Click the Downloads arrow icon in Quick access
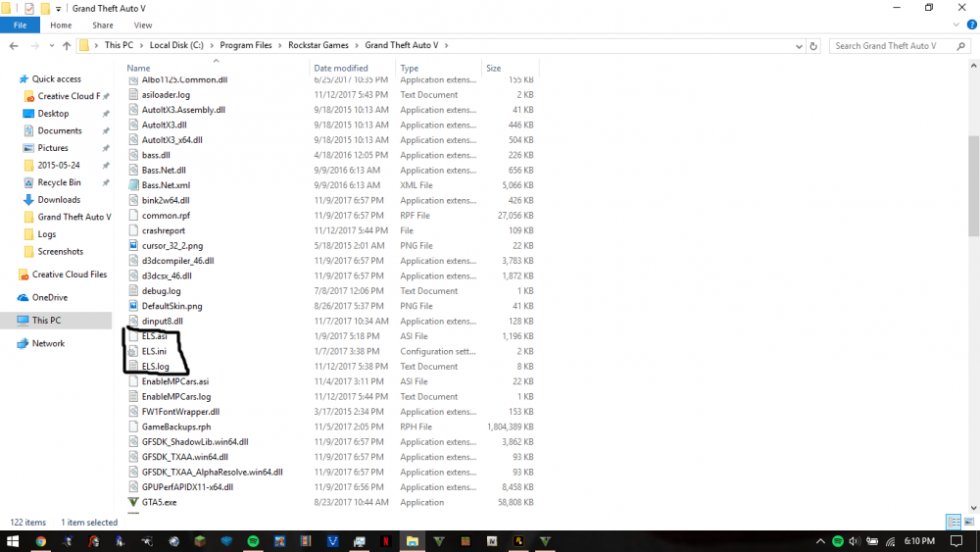Image resolution: width=980 pixels, height=552 pixels. pos(28,200)
